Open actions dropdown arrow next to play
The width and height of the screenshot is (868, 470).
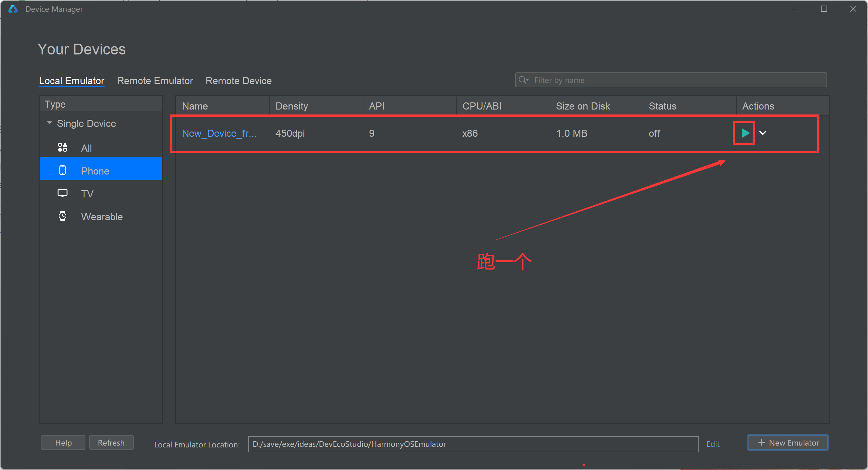[763, 133]
